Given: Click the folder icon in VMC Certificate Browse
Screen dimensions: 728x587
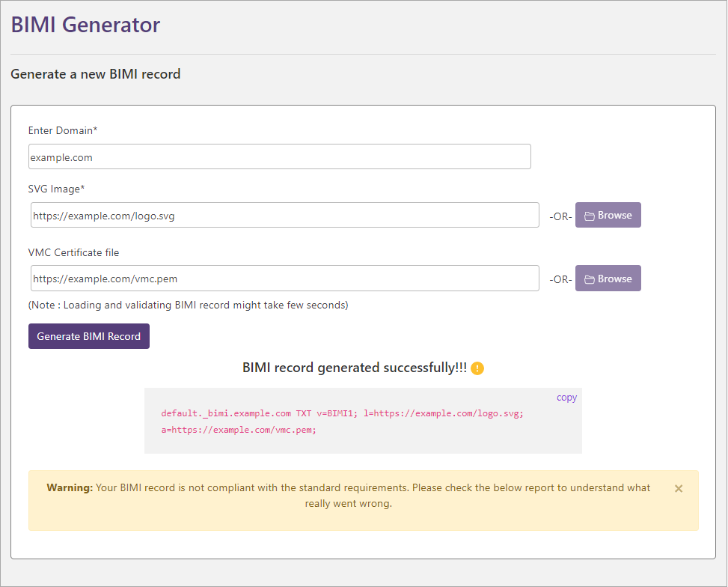Looking at the screenshot, I should point(589,279).
